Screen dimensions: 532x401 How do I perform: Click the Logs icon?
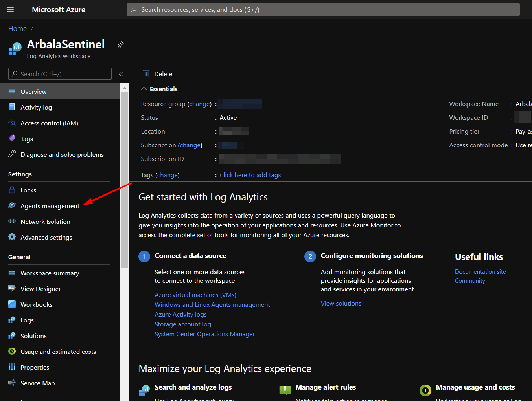12,320
